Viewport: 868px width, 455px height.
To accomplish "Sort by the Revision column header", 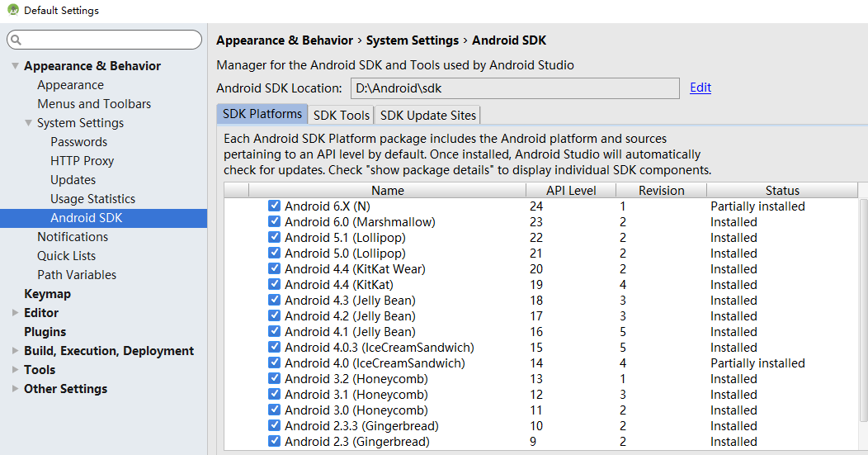I will [x=662, y=190].
